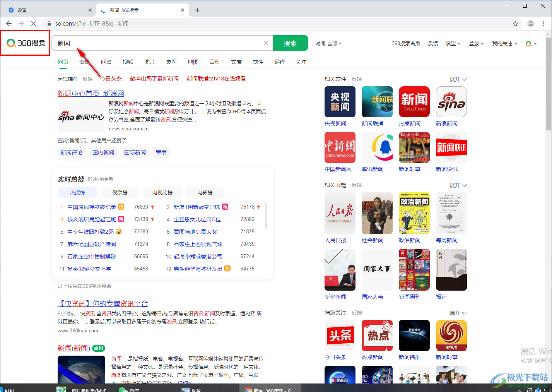Image resolution: width=552 pixels, height=392 pixels.
Task: Open 微信 from the taskbar
Action: pyautogui.click(x=129, y=389)
